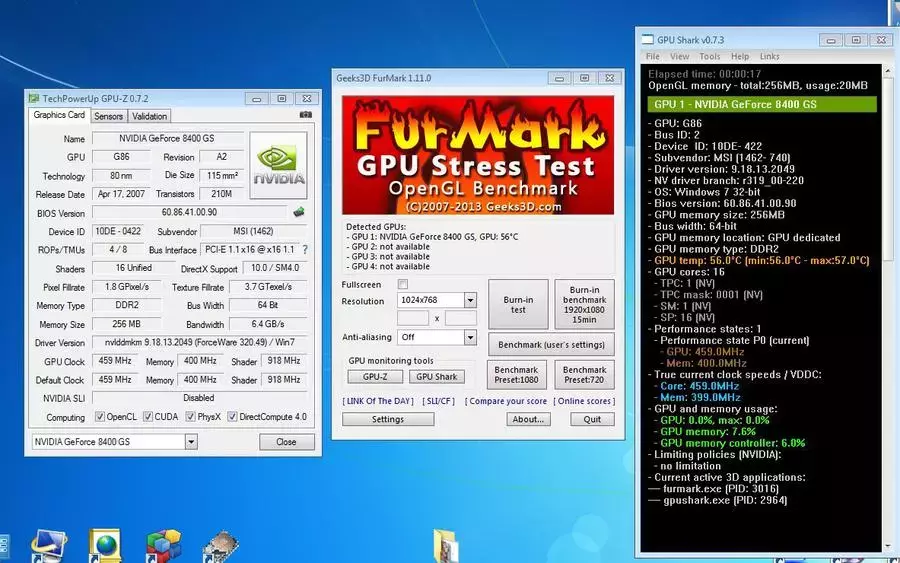Minimize the FurMark window
Screen dimensions: 900x563
(x=560, y=78)
